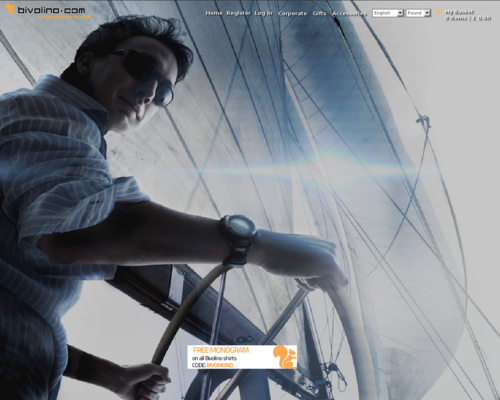
Task: Open the Accessories menu item
Action: click(349, 13)
